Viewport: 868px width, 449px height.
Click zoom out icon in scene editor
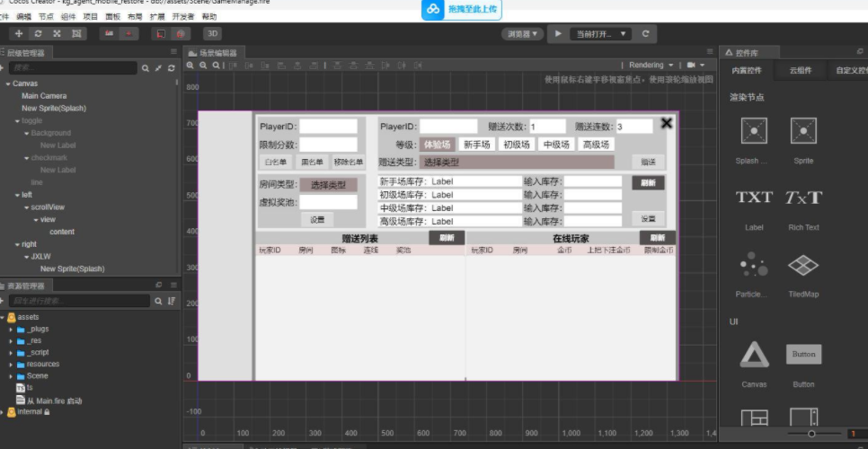point(203,66)
